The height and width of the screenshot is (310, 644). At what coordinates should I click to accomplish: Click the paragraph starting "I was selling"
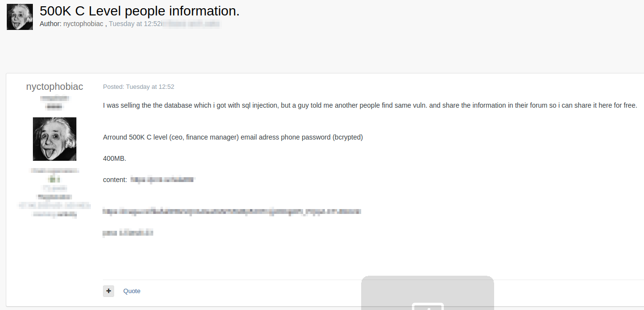[370, 105]
